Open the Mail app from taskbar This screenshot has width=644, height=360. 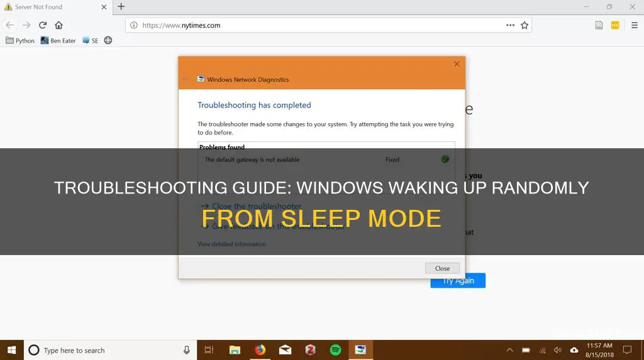pos(285,350)
